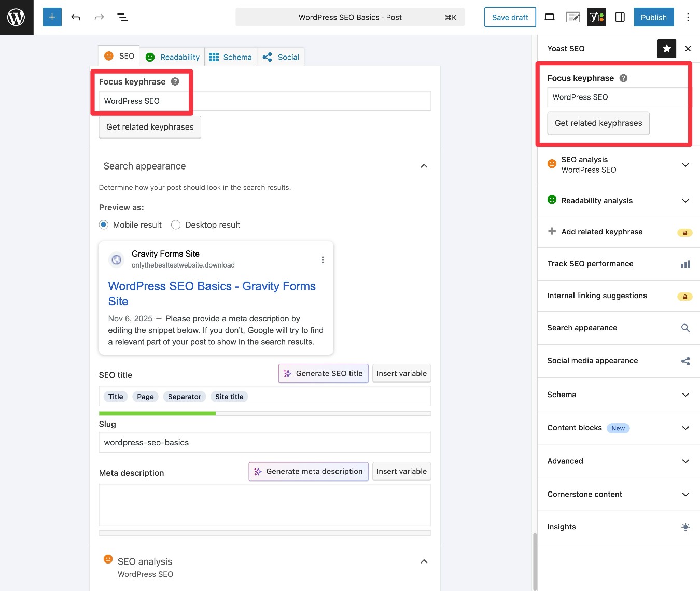Open the document Outline/List View icon
The height and width of the screenshot is (591, 700).
(122, 17)
